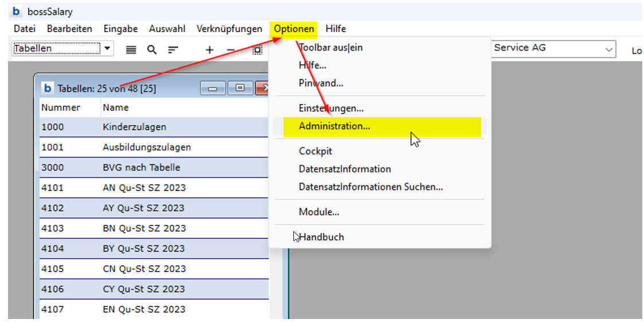644x323 pixels.
Task: Open Cockpit from Optionen menu
Action: pos(316,151)
